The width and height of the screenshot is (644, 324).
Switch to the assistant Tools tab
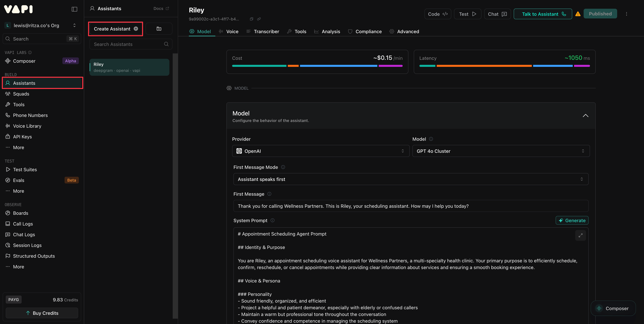point(297,31)
